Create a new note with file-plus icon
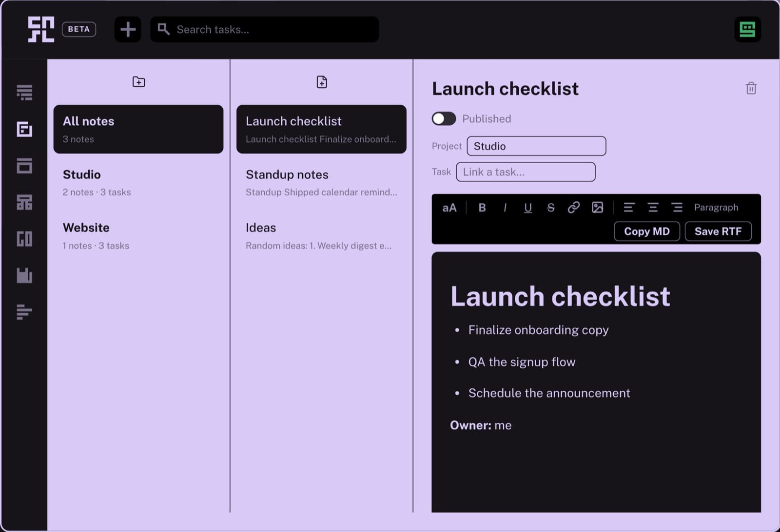The height and width of the screenshot is (532, 780). (322, 82)
